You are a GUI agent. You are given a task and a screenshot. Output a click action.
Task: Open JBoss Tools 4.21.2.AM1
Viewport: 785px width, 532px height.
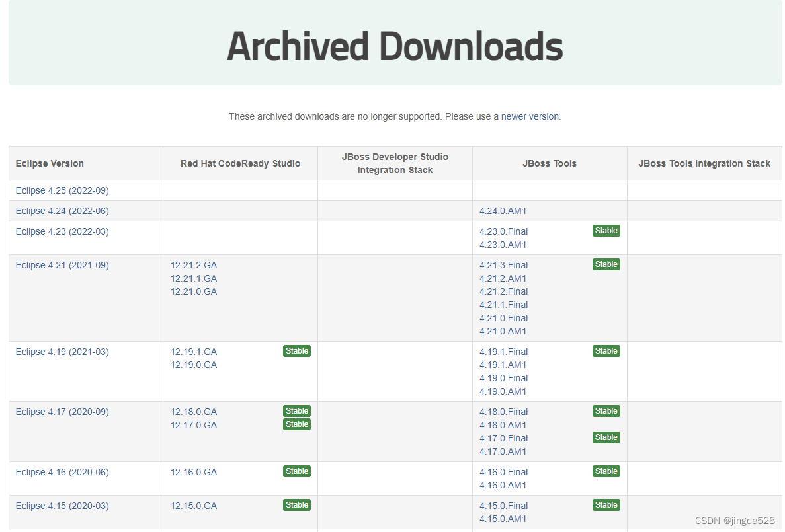coord(503,278)
